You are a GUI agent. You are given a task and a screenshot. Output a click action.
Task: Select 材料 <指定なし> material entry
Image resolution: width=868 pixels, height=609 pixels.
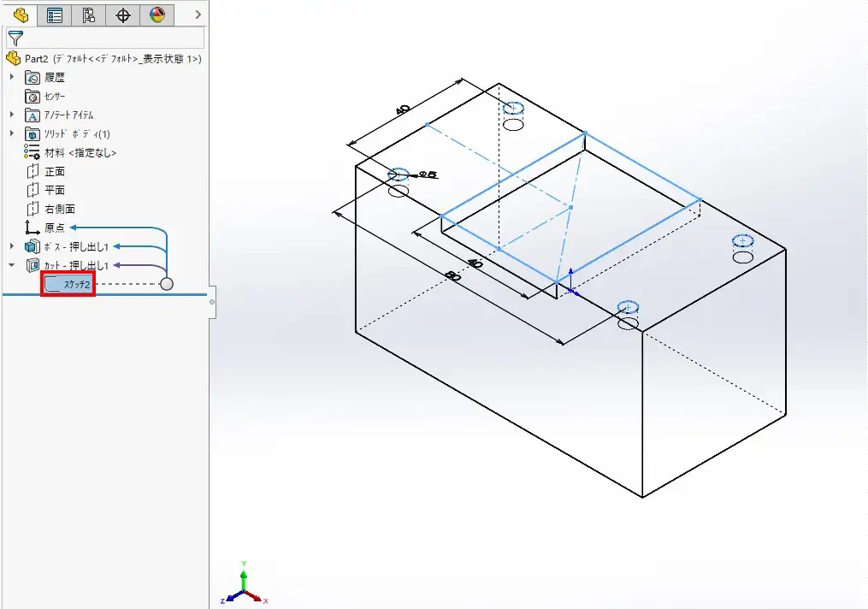[x=80, y=152]
